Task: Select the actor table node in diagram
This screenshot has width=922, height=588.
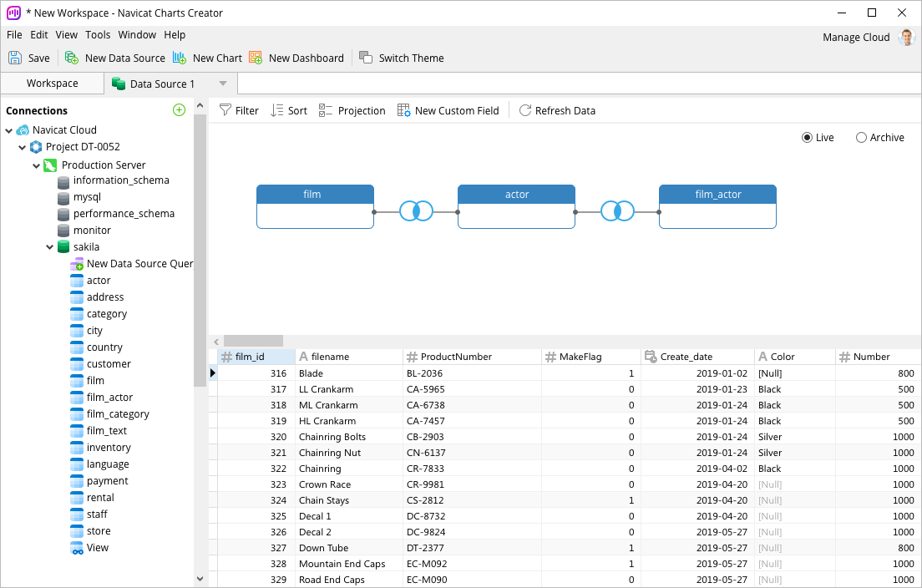Action: [x=516, y=206]
